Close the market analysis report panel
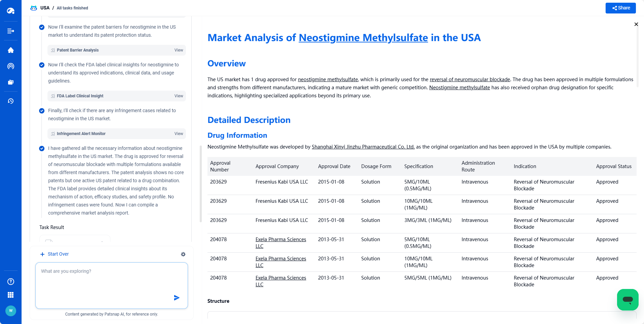 [636, 24]
